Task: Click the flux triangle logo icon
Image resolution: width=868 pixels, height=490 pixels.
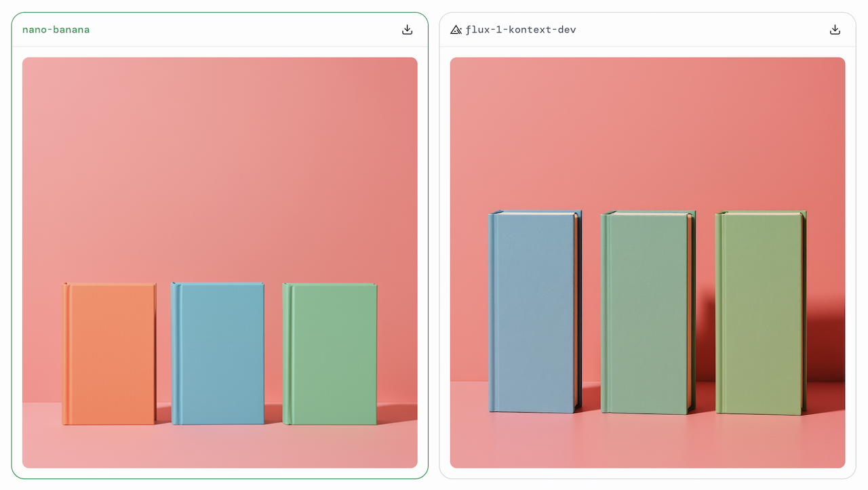Action: click(x=456, y=30)
